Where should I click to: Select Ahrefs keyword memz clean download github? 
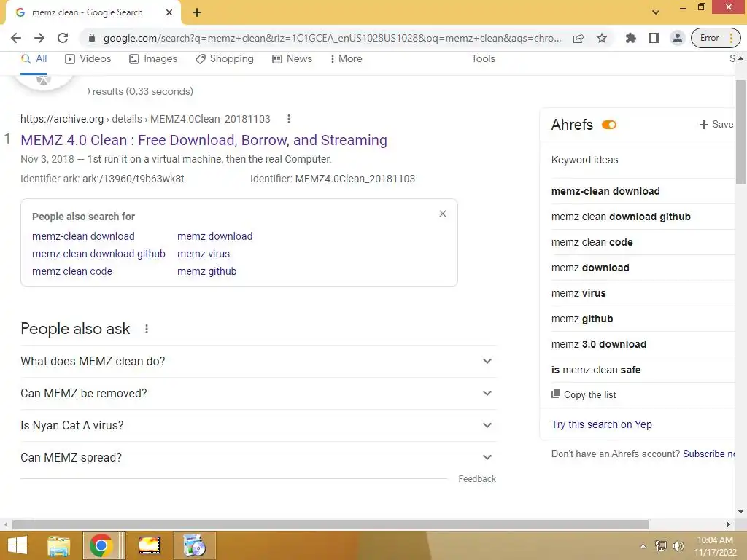tap(621, 217)
